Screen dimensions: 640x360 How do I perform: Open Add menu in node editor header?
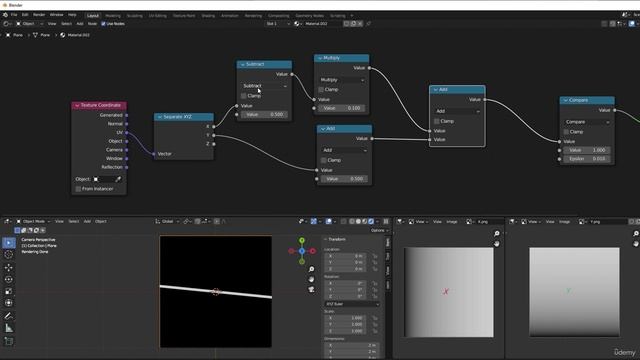(80, 24)
